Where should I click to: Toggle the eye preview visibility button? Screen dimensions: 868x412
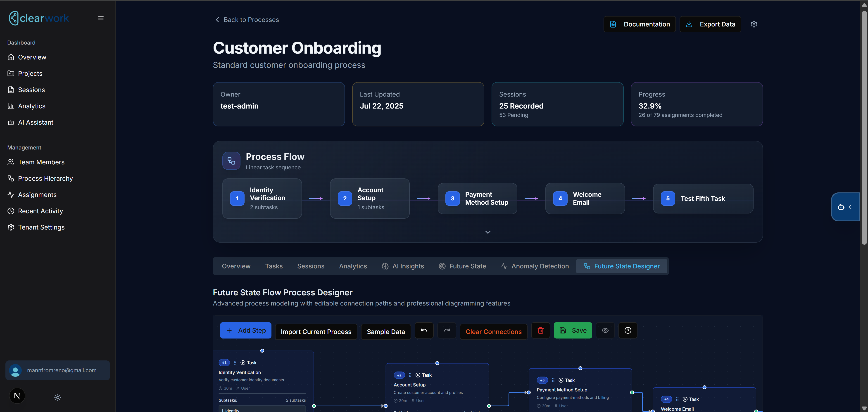pyautogui.click(x=605, y=330)
